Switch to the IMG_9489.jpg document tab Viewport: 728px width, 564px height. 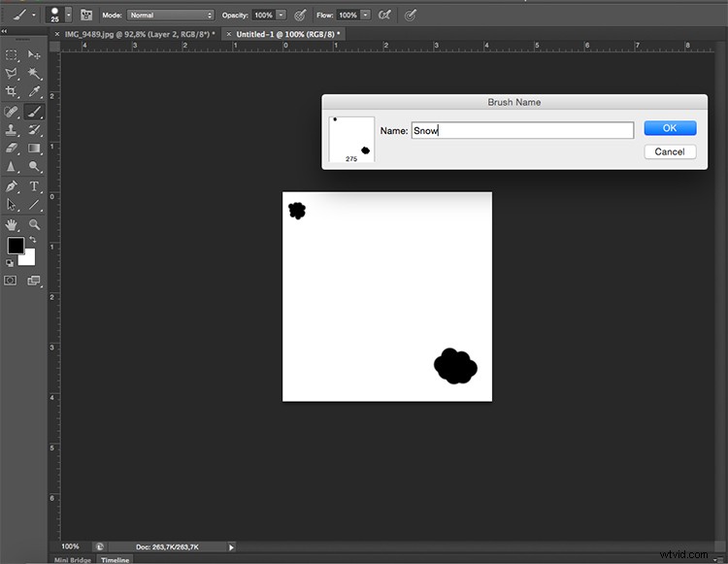(142, 34)
